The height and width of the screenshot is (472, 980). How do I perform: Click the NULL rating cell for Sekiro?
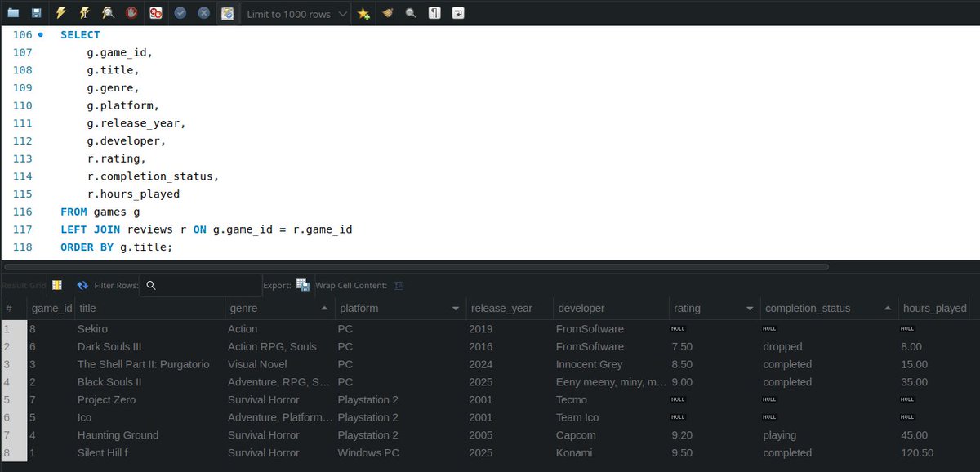tap(715, 329)
